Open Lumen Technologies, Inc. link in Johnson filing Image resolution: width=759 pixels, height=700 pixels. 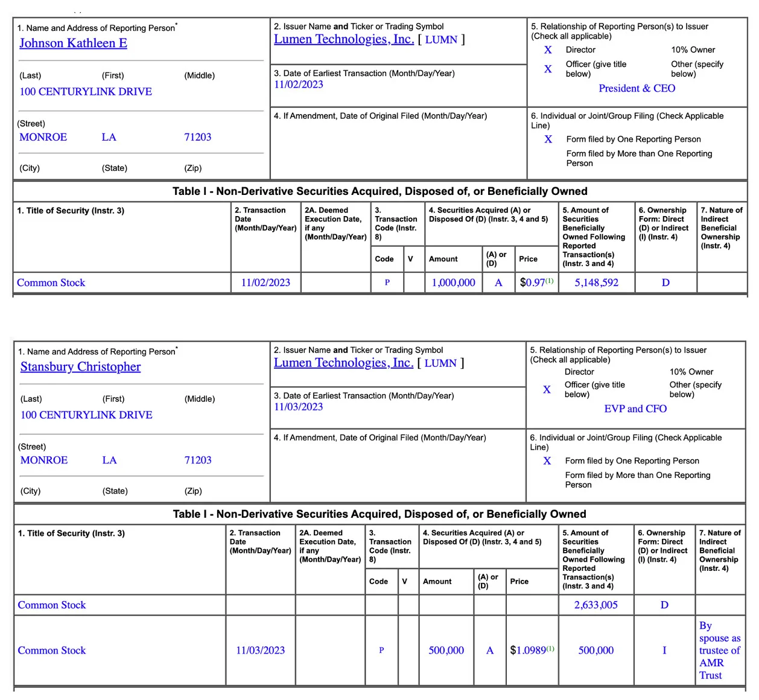pos(344,39)
